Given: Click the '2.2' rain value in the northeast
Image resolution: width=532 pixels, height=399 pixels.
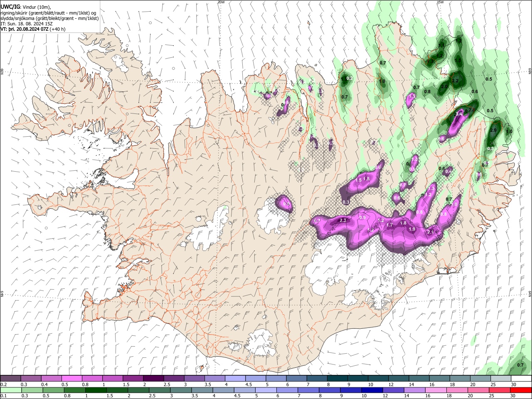Looking at the screenshot, I should [455, 81].
